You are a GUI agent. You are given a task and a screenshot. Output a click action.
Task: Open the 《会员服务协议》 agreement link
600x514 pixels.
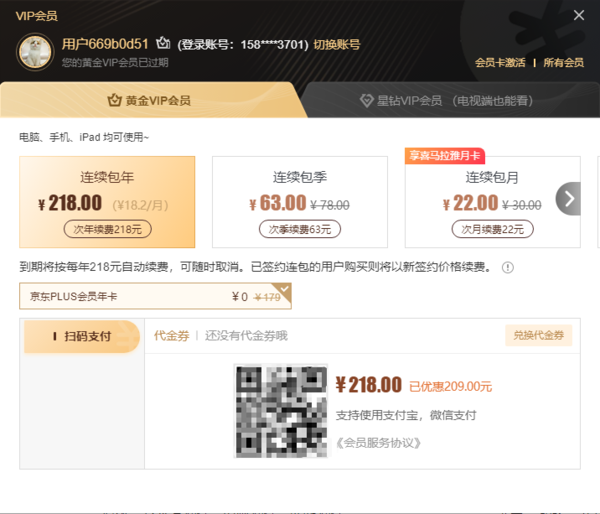(x=379, y=442)
